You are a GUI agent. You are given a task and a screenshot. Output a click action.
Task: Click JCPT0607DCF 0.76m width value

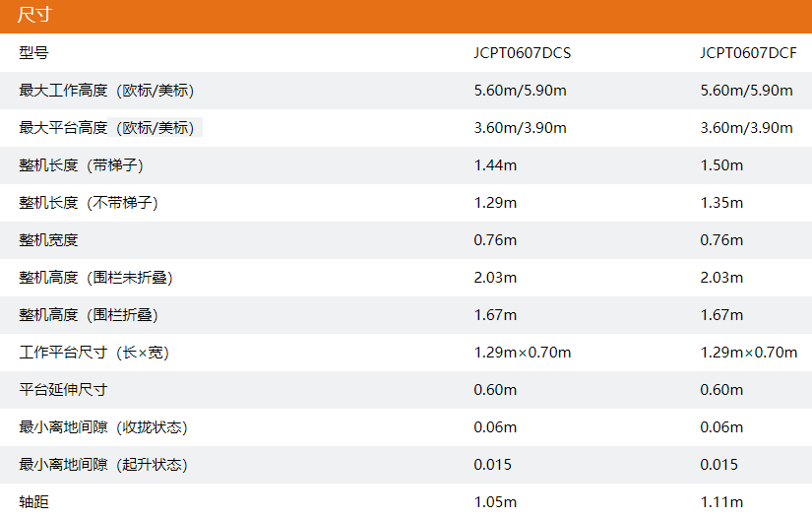[x=721, y=240]
